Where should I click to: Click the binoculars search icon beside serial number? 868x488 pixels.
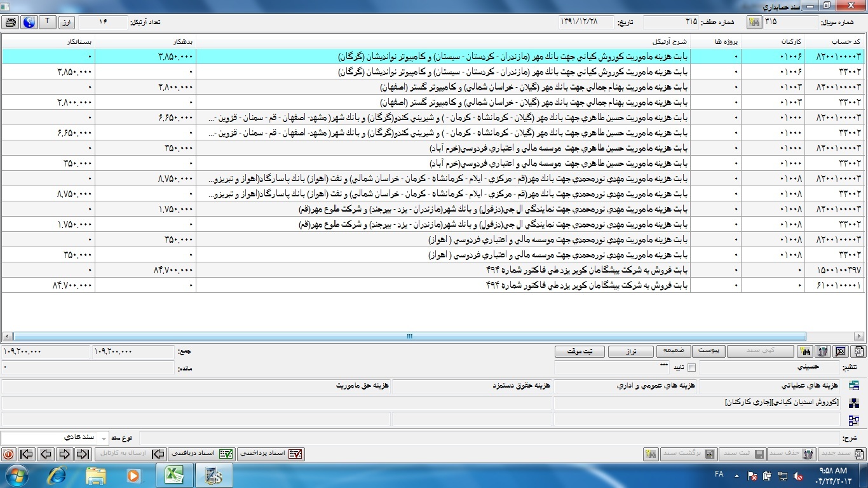pyautogui.click(x=754, y=23)
